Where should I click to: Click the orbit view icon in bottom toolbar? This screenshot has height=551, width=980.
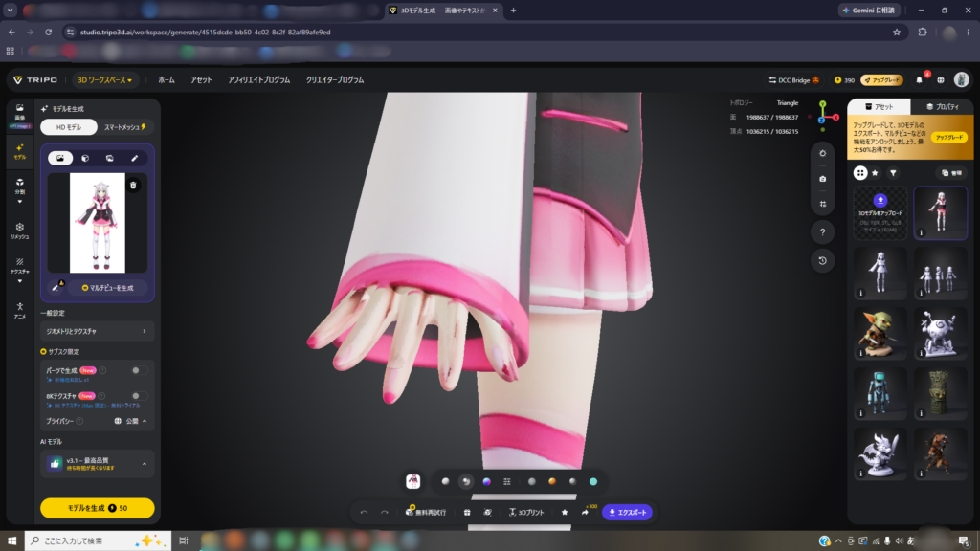[487, 513]
